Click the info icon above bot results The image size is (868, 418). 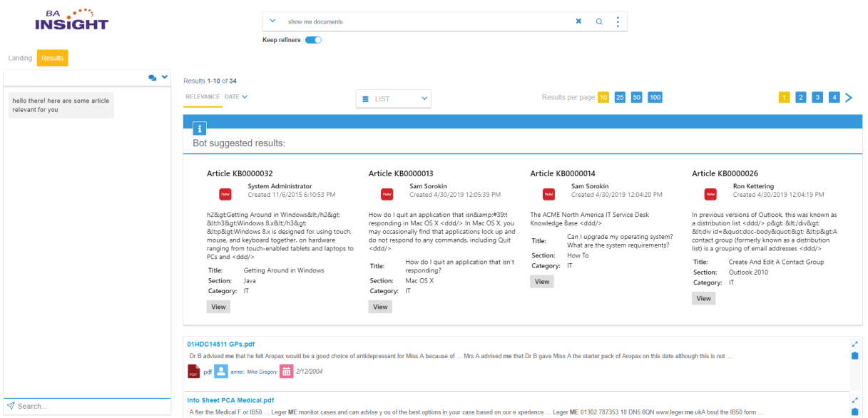tap(200, 128)
